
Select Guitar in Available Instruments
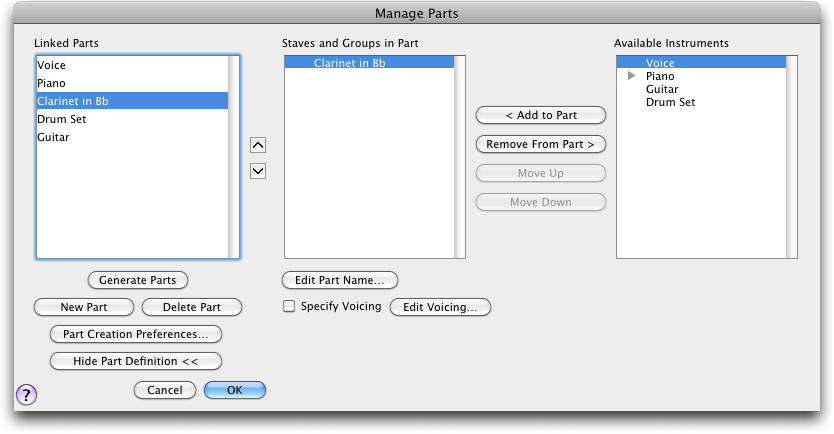coord(662,89)
